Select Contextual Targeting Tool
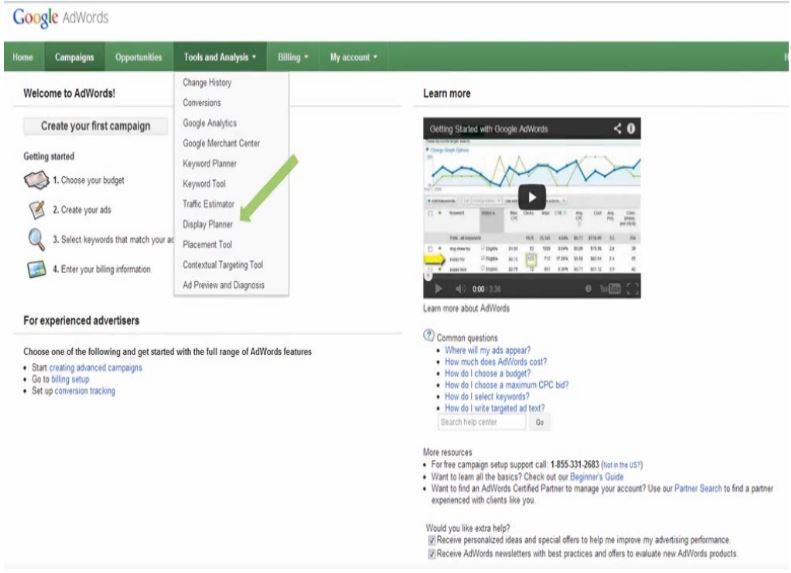This screenshot has height=573, width=791. [222, 265]
